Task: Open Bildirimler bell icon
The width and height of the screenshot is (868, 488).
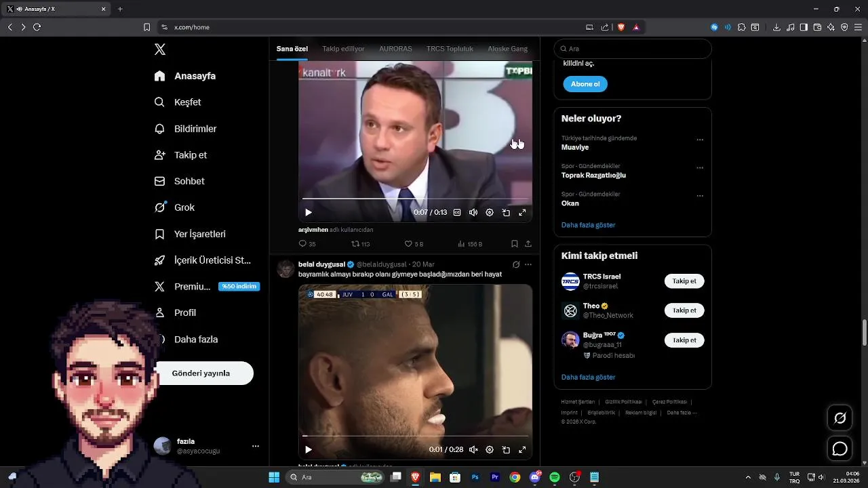Action: coord(159,129)
